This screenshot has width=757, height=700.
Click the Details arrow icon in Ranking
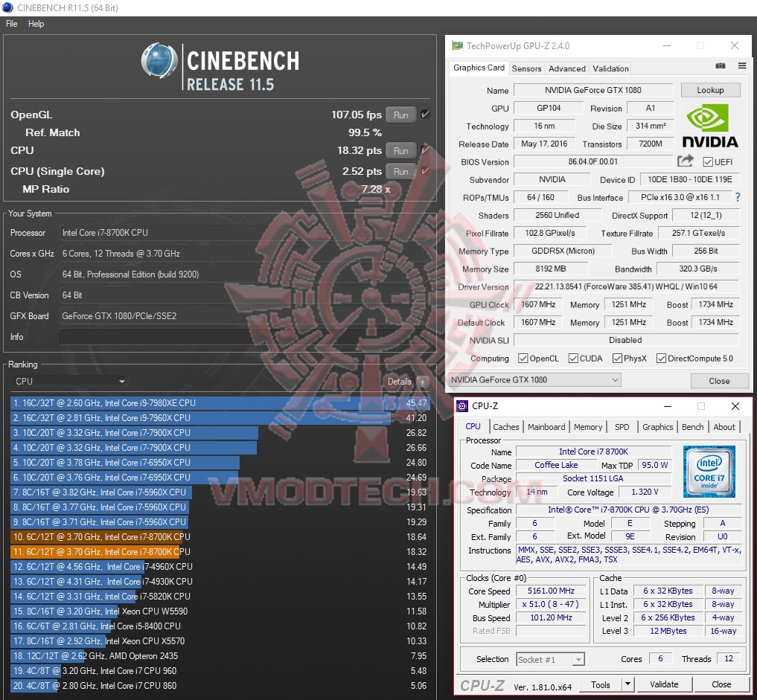tap(423, 382)
